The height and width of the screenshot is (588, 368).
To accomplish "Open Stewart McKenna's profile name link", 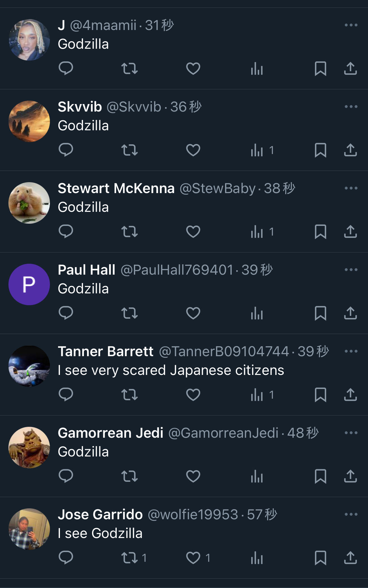I will pyautogui.click(x=116, y=188).
